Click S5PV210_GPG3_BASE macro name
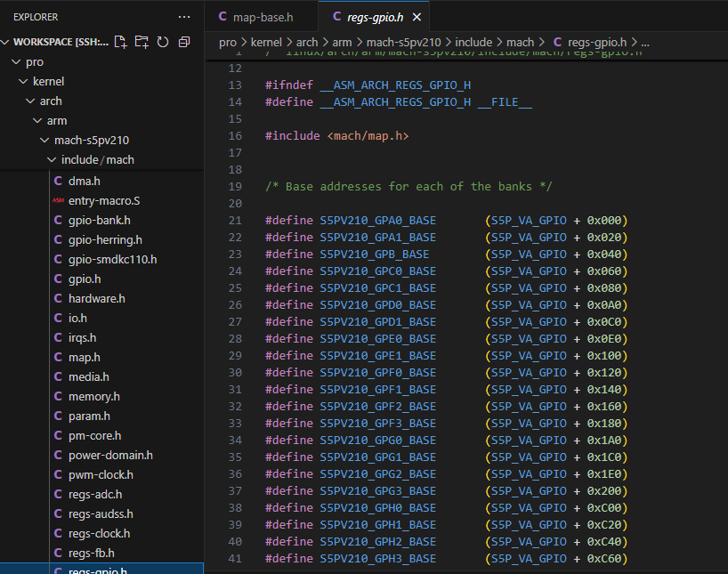Screen dimensions: 728x574 click(377, 491)
